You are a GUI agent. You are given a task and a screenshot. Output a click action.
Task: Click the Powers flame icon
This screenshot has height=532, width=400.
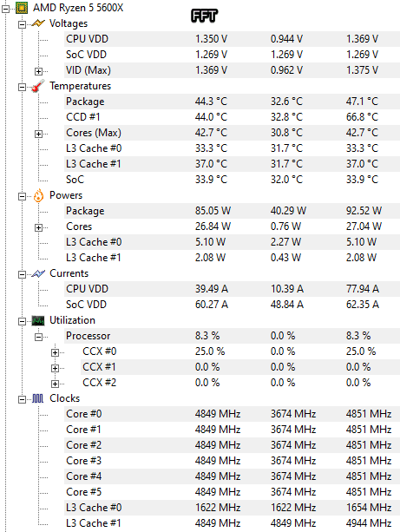[38, 195]
